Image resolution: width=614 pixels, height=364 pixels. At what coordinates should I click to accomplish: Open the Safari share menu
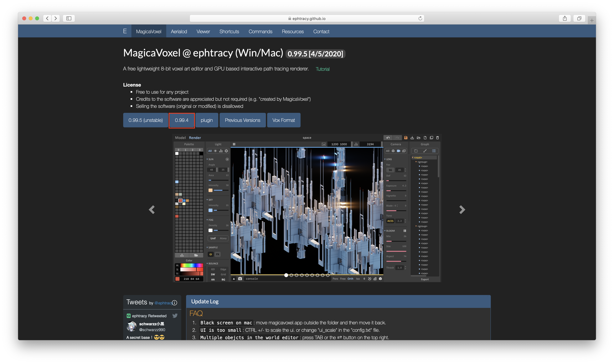click(564, 18)
